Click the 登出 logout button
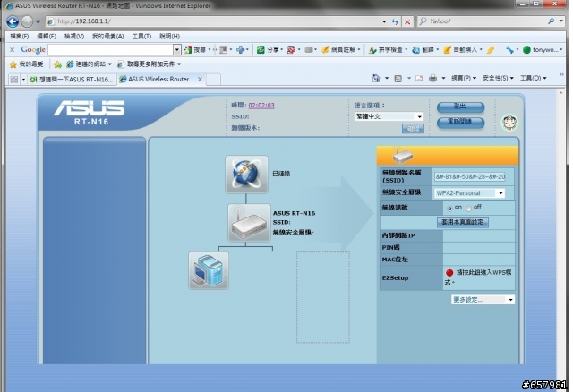Viewport: 573px width, 392px height. point(460,107)
